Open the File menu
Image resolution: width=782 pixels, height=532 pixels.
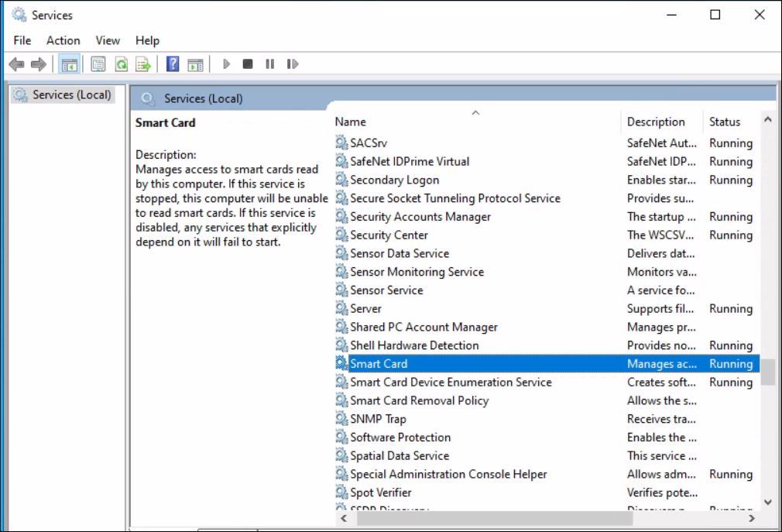tap(22, 40)
